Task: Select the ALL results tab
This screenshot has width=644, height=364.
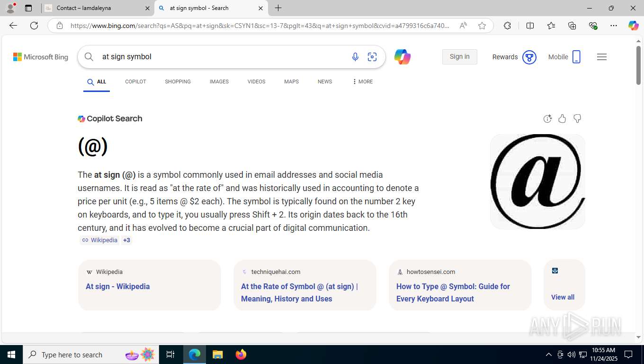Action: [x=97, y=82]
